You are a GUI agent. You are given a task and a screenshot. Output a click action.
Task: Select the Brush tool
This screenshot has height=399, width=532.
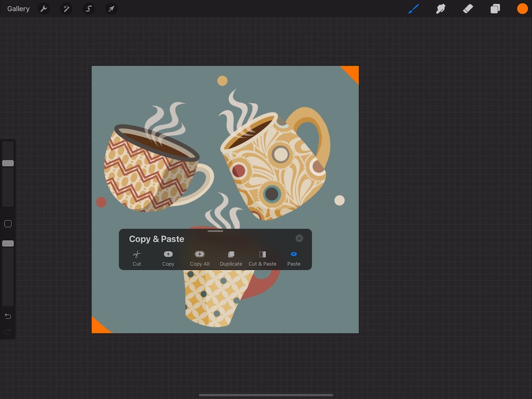click(x=413, y=9)
